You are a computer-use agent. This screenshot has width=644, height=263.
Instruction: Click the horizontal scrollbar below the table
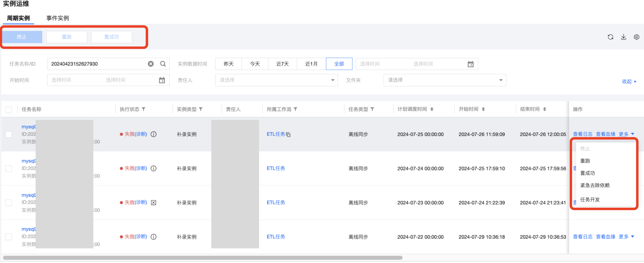pyautogui.click(x=203, y=258)
